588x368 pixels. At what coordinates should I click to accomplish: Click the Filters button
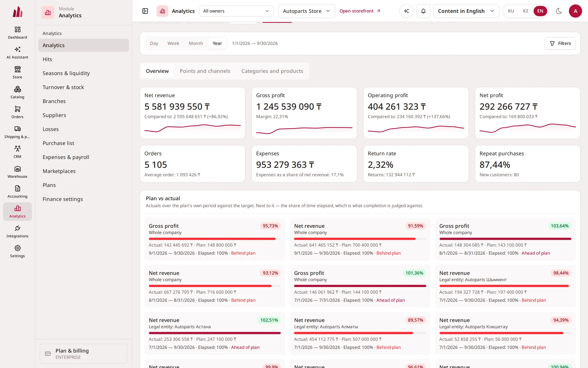tap(560, 43)
